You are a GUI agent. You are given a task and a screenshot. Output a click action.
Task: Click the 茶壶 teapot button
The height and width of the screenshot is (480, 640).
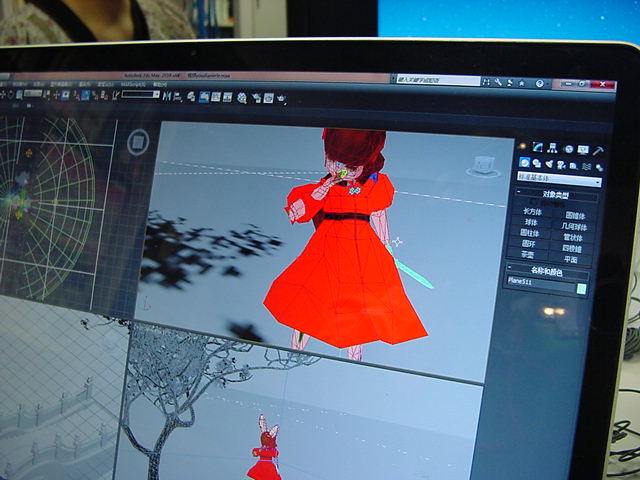click(x=528, y=254)
